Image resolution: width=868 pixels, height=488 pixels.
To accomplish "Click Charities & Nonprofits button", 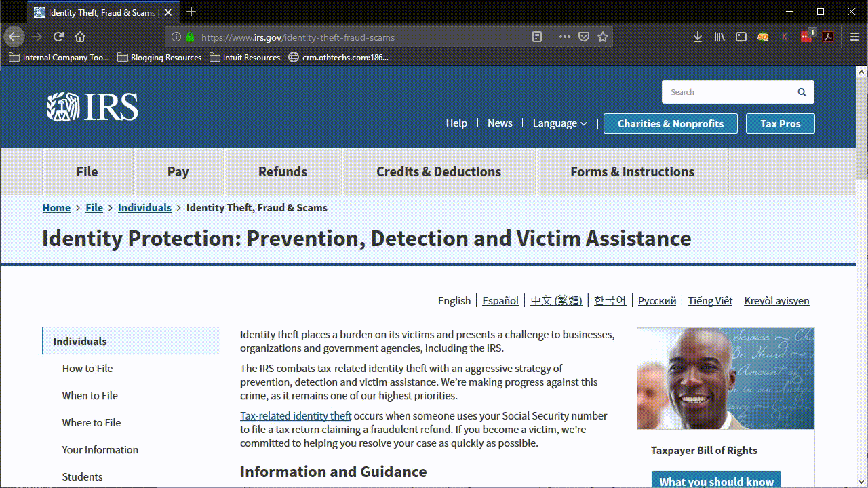I will click(x=671, y=123).
